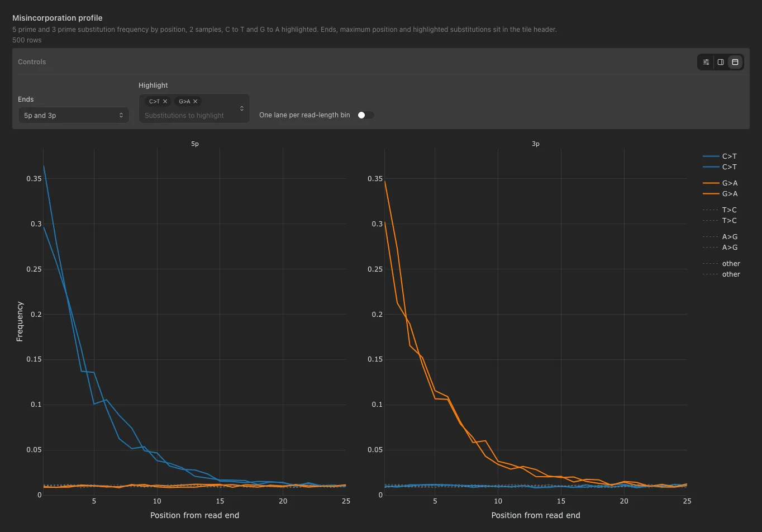Toggle the upper G>A legend entry
Viewport: 762px width, 532px height.
pyautogui.click(x=720, y=183)
